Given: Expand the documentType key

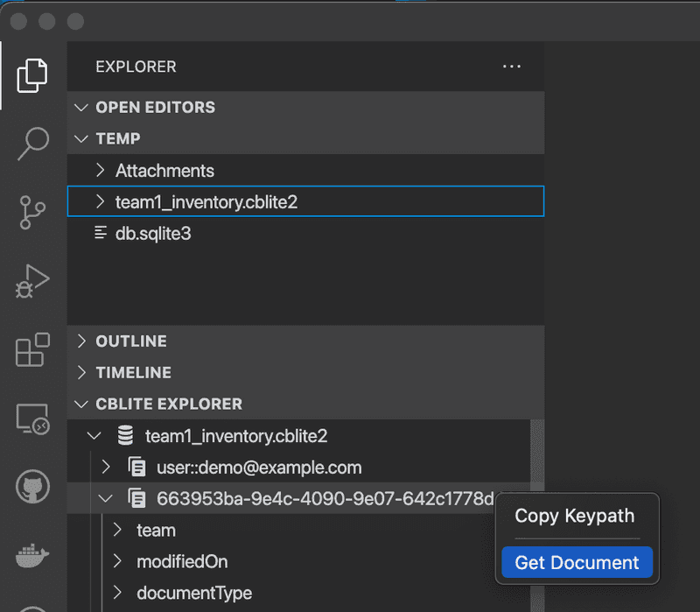Looking at the screenshot, I should [x=117, y=593].
